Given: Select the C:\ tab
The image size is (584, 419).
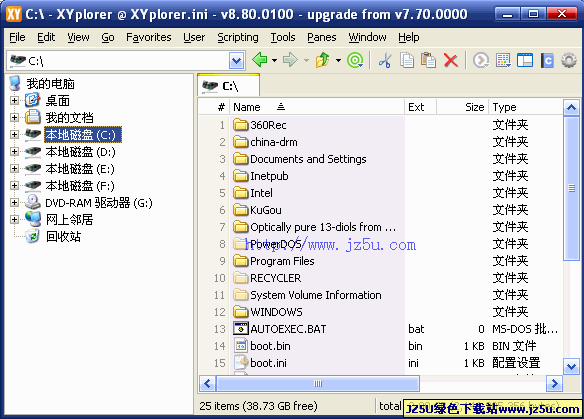Looking at the screenshot, I should [228, 86].
